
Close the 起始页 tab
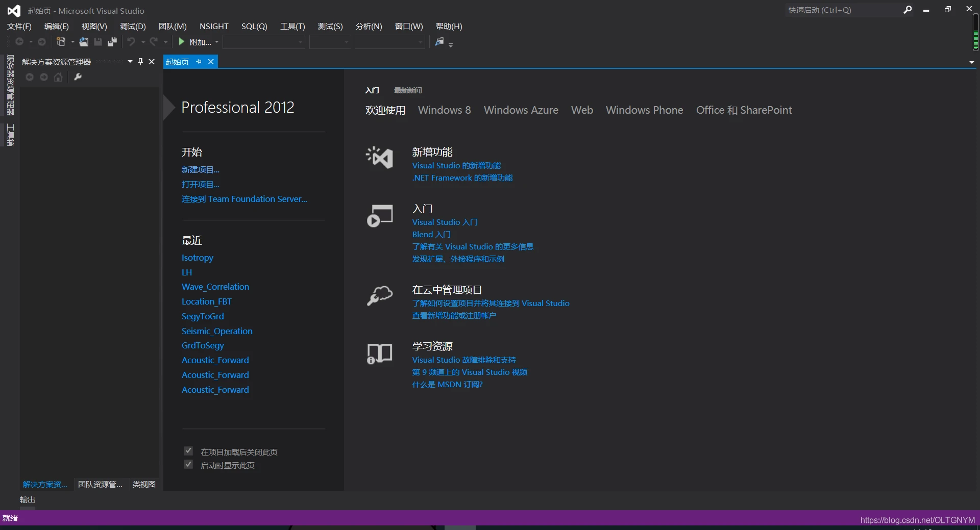click(211, 62)
